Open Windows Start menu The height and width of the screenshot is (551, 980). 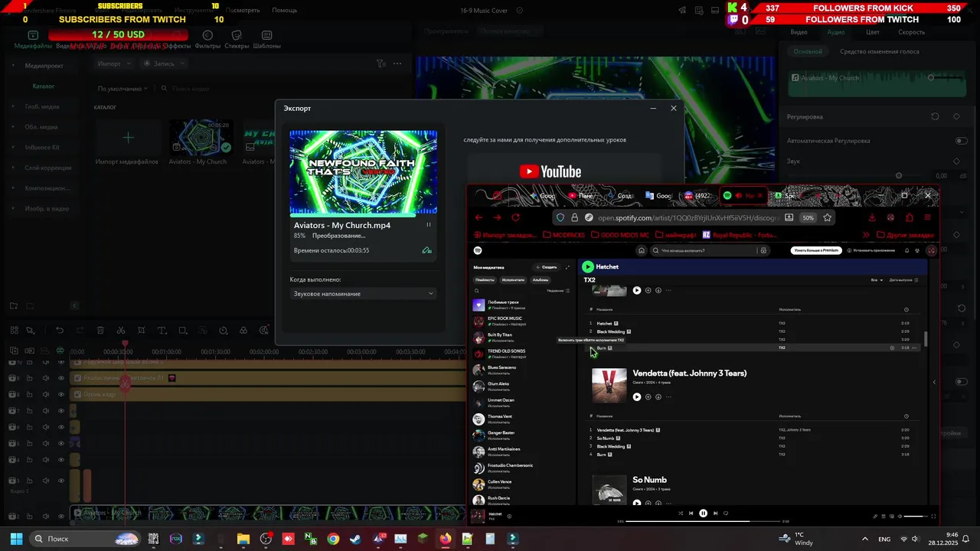[x=16, y=539]
